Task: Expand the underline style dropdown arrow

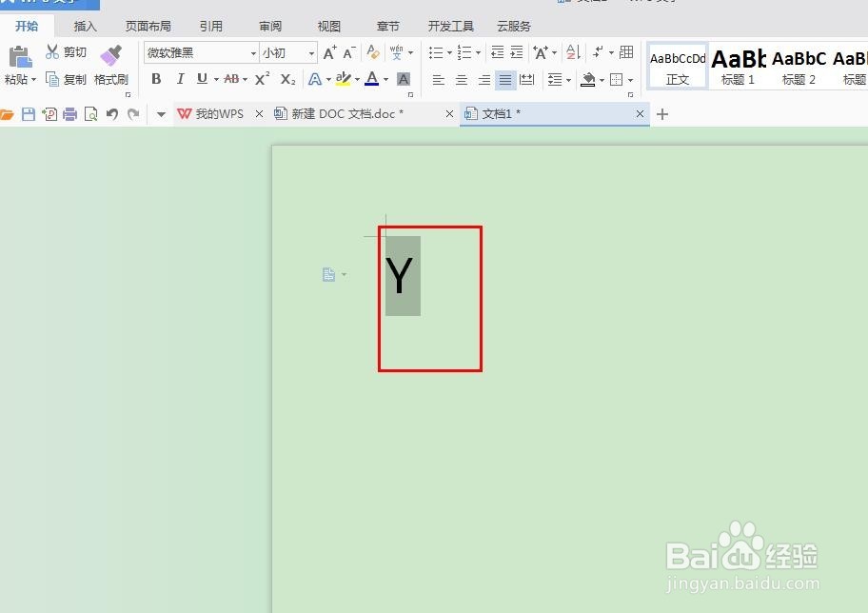Action: [x=216, y=79]
